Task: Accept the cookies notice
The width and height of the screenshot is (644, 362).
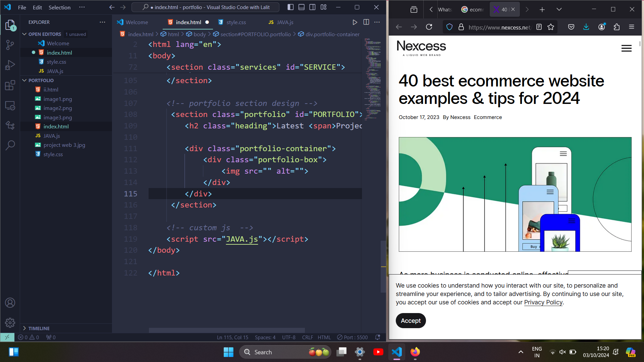Action: [411, 321]
